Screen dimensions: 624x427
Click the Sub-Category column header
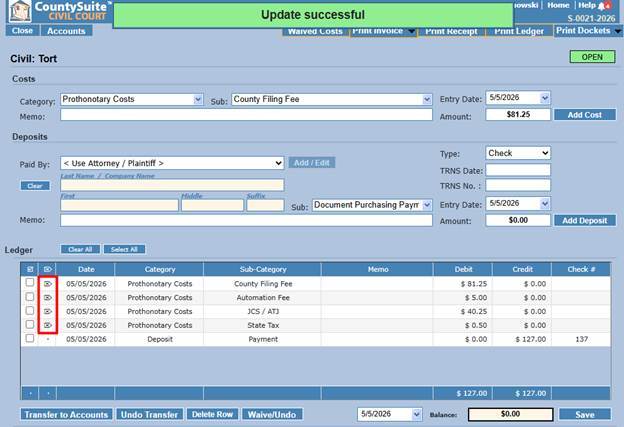[x=263, y=269]
